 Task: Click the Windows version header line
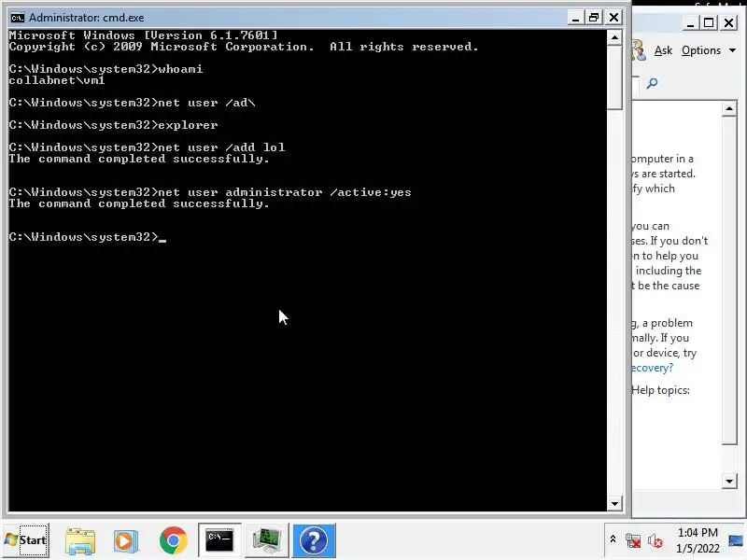click(x=143, y=35)
